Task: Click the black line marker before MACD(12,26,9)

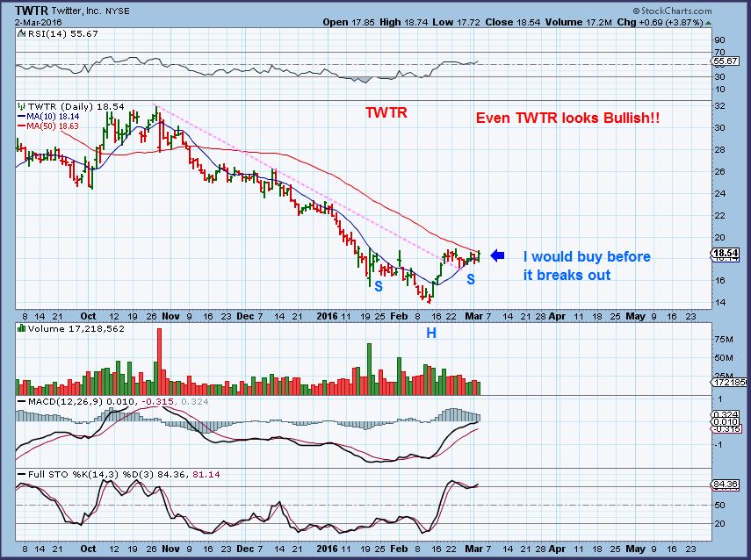Action: coord(22,402)
